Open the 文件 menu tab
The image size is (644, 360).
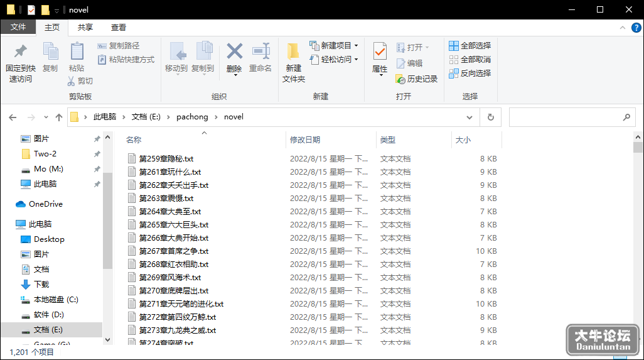18,27
